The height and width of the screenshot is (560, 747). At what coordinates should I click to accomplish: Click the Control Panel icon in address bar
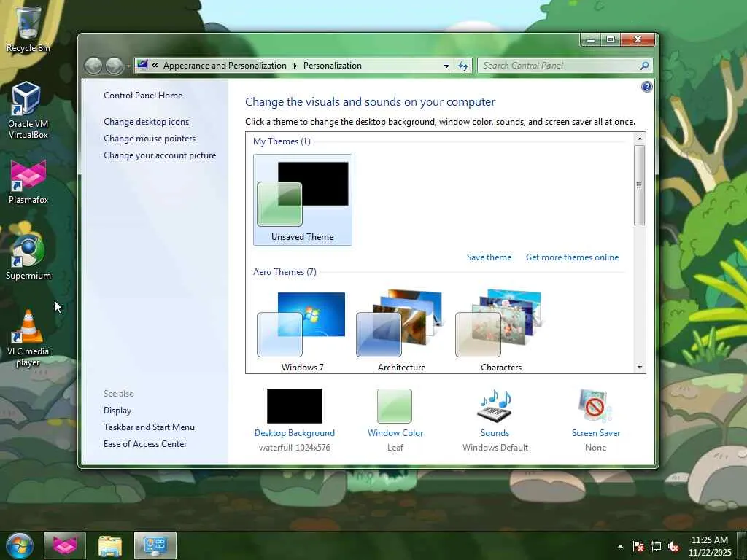pos(142,65)
